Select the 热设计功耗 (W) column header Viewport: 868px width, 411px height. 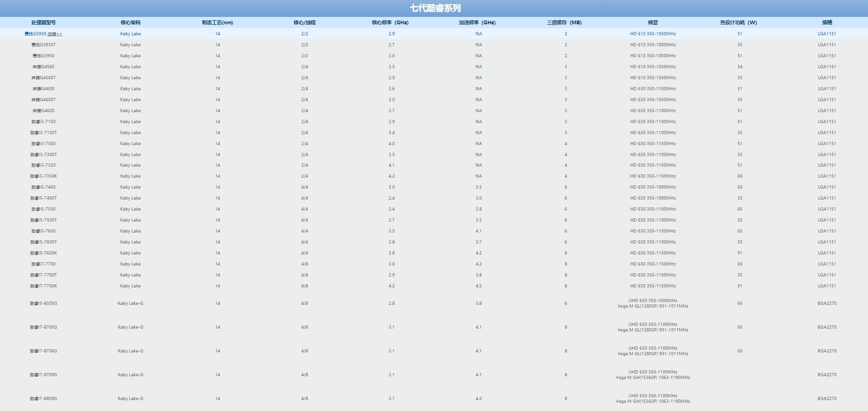click(x=739, y=22)
